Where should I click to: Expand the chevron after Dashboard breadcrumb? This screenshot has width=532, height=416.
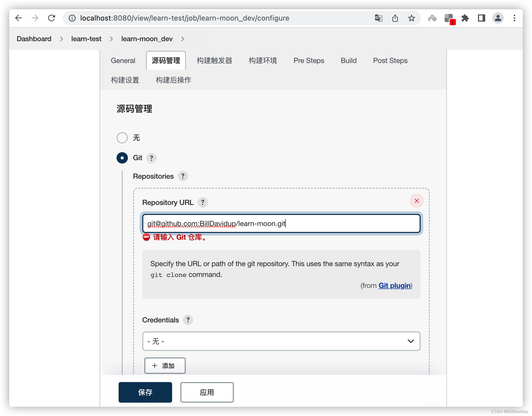coord(61,39)
